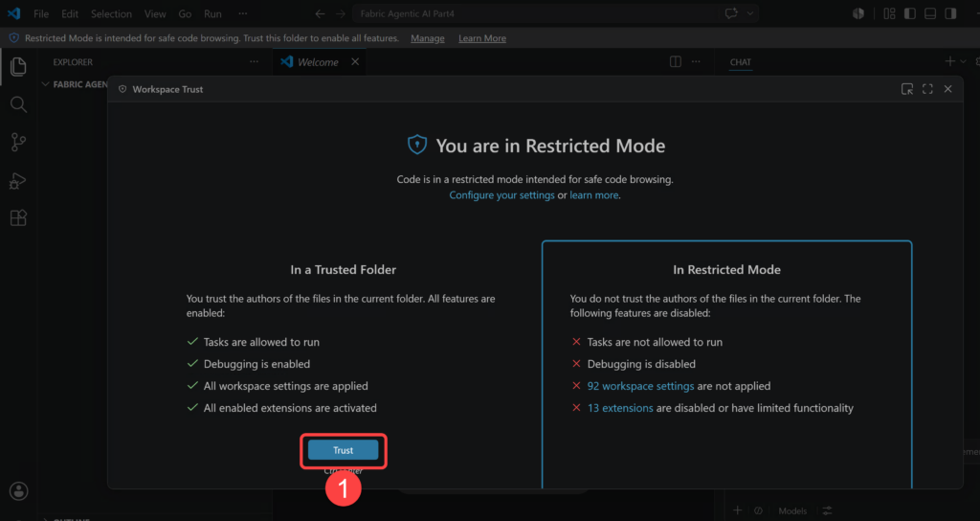Viewport: 980px width, 521px height.
Task: Click 'Tasks are allowed to run' text
Action: pyautogui.click(x=261, y=342)
